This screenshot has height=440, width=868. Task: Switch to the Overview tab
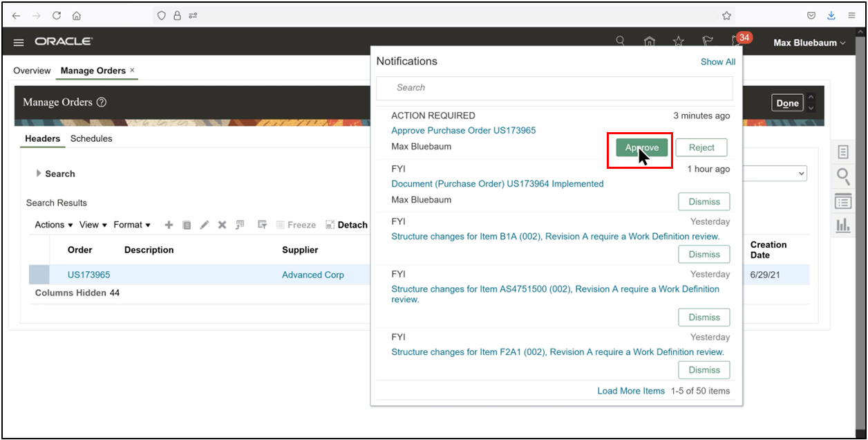click(32, 71)
